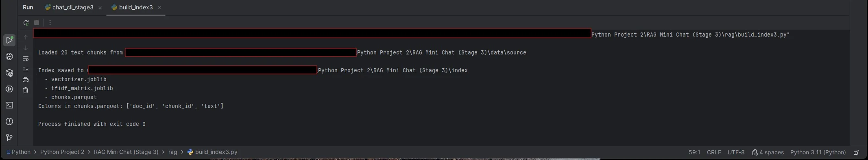Click the '- vectorizer.joblib' output line
Viewport: 868px width, 160px height.
75,79
